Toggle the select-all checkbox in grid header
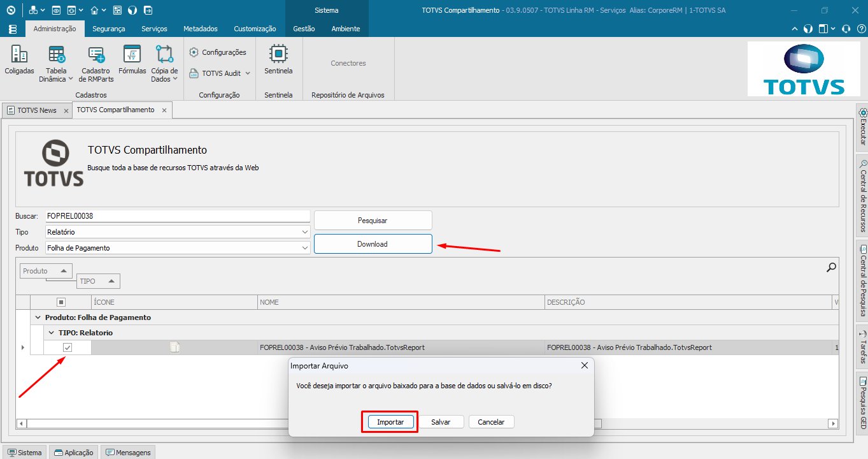 [61, 302]
